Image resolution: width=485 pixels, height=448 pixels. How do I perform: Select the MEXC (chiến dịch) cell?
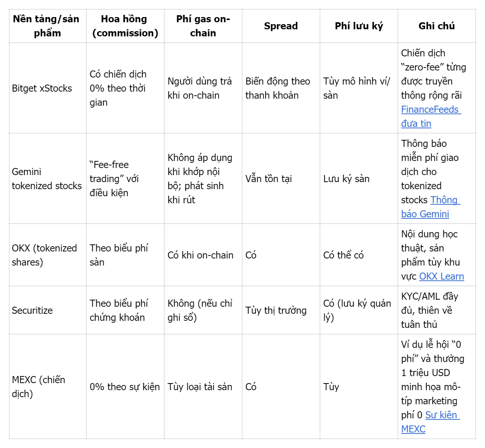[39, 387]
